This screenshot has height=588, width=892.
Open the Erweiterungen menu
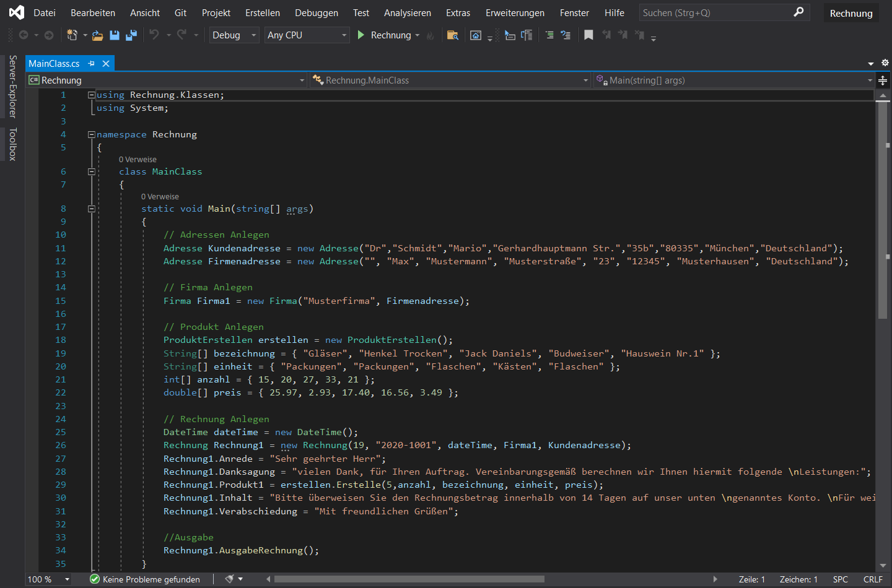(x=515, y=12)
